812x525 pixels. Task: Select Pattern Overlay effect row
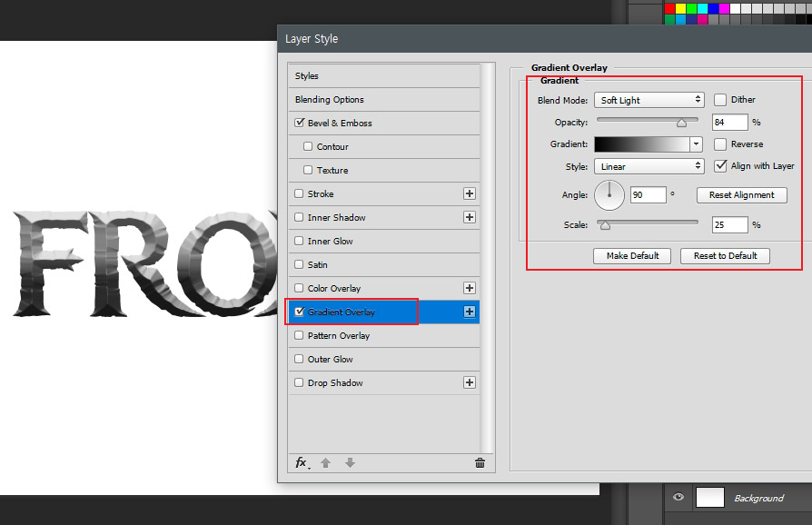click(x=383, y=335)
